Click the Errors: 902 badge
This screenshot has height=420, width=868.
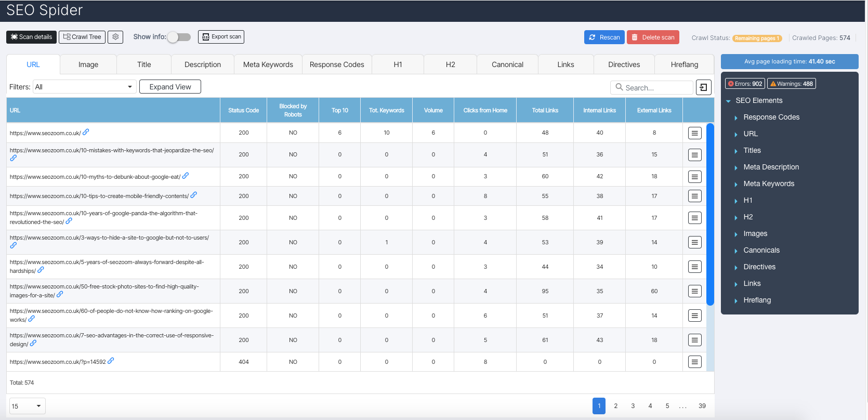point(745,84)
